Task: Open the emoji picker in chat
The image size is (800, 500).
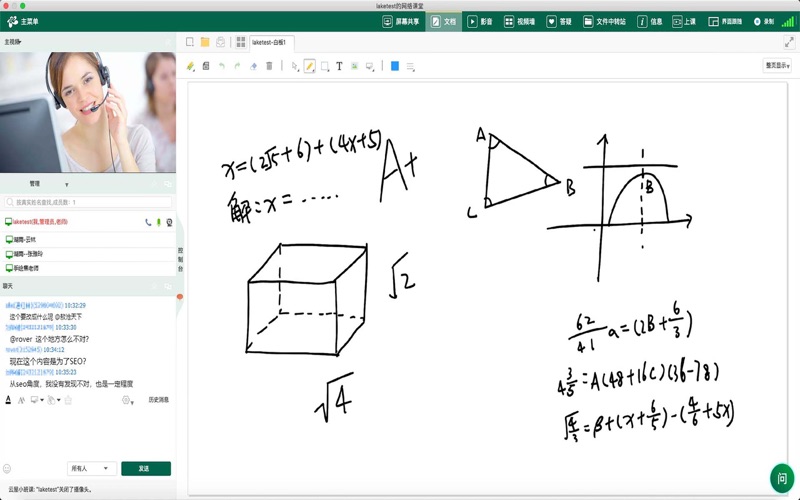Action: 8,468
